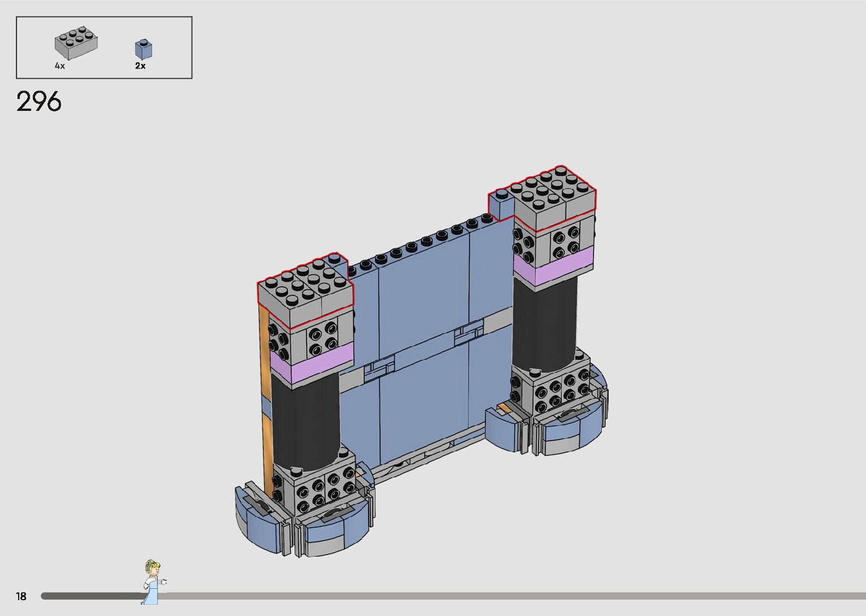Viewport: 866px width, 616px height.
Task: Click the gray 2x3 brick in parts box
Action: (76, 44)
